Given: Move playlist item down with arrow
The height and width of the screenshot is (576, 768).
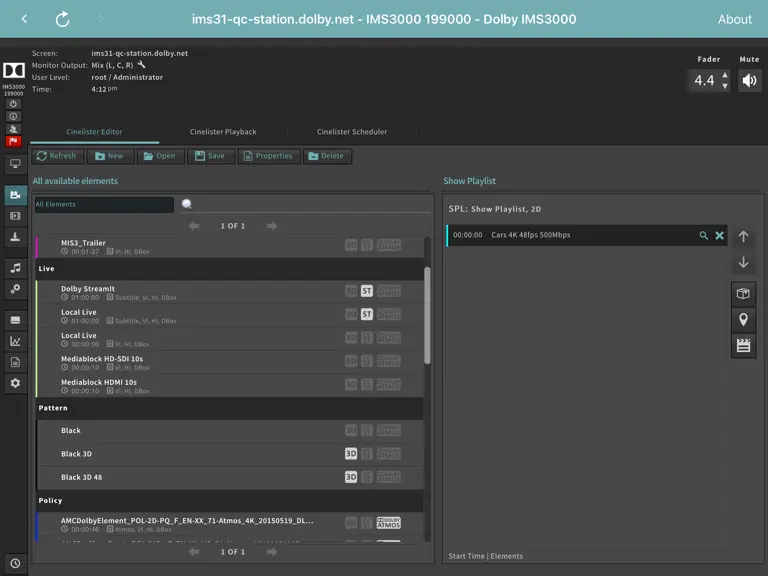Looking at the screenshot, I should pyautogui.click(x=743, y=263).
